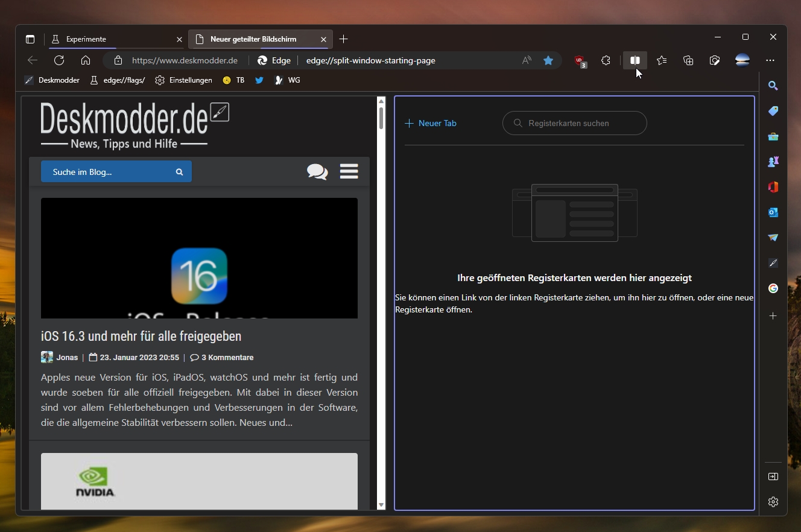Click the profile avatar picture

742,60
